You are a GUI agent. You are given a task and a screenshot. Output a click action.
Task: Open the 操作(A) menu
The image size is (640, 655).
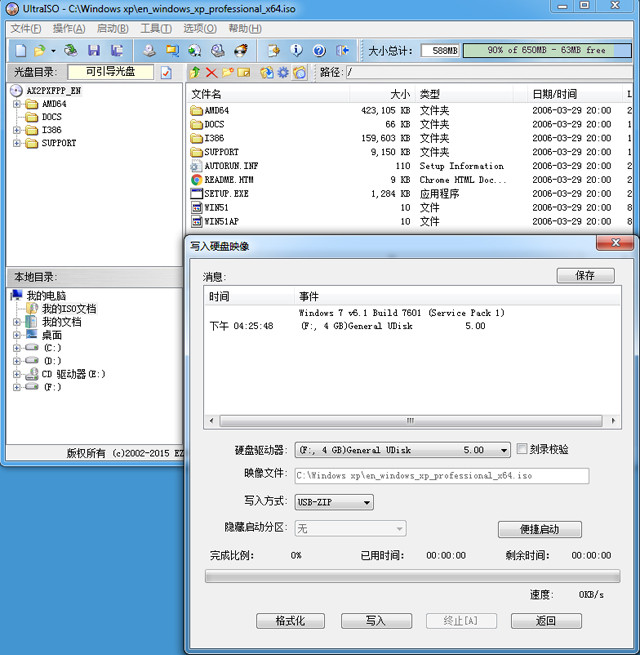point(69,28)
